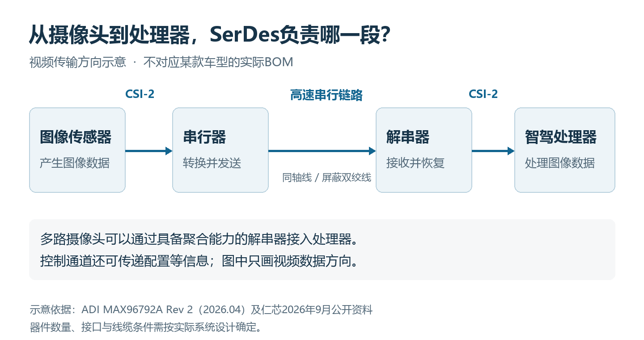The image size is (644, 340).
Task: Click the subtitle 视频传输方向示意
Action: click(x=78, y=62)
